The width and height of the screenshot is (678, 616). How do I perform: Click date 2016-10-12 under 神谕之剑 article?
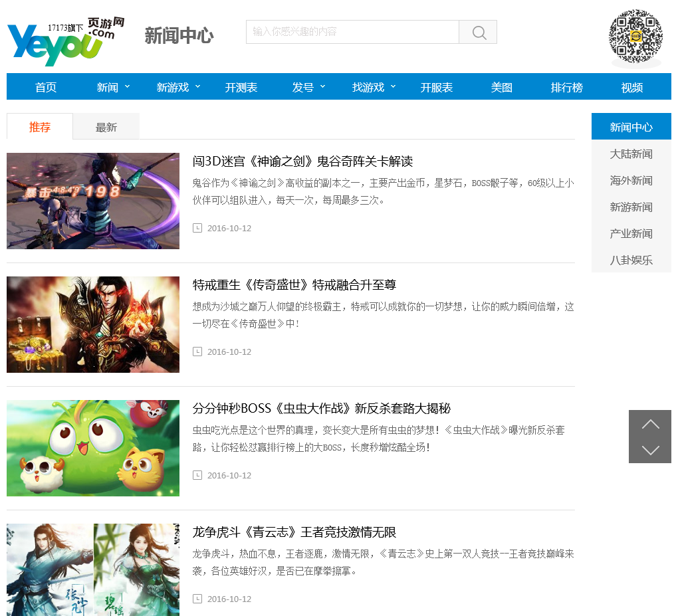point(229,228)
